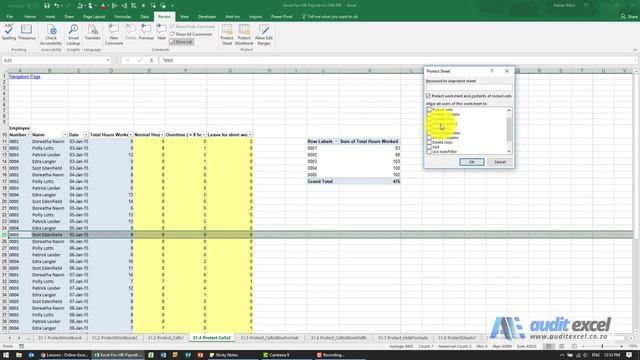Click the password to unprotect sheet field
This screenshot has height=360, width=640.
(x=469, y=87)
